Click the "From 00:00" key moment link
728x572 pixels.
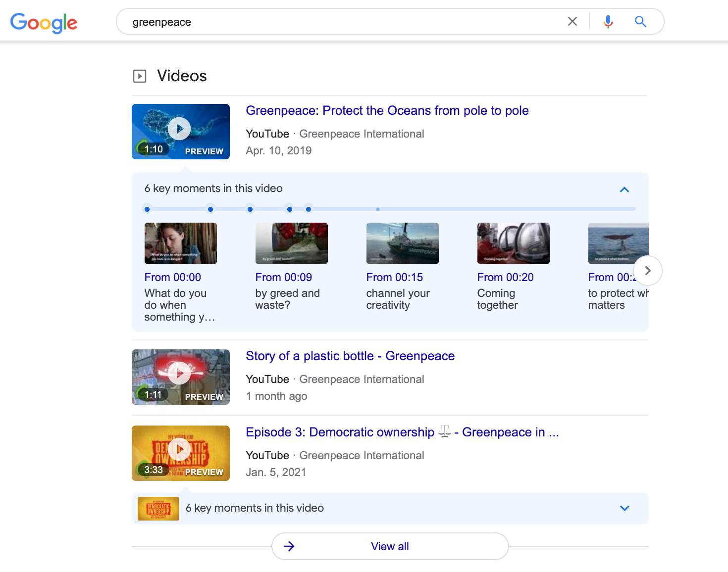coord(173,277)
